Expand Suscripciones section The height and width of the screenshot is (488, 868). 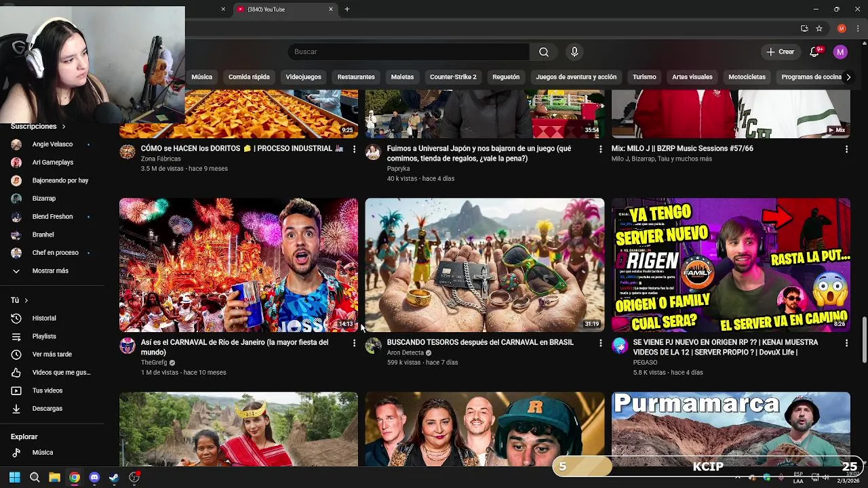(x=38, y=127)
